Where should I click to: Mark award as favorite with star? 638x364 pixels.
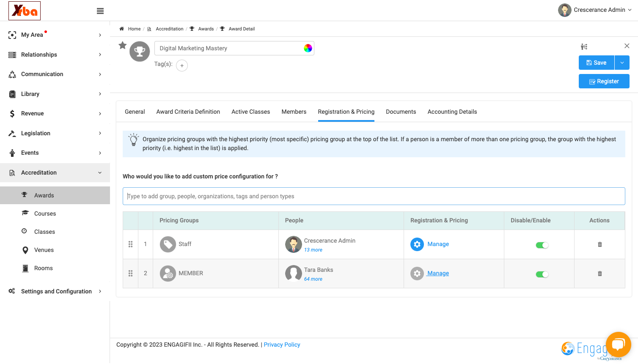click(122, 45)
